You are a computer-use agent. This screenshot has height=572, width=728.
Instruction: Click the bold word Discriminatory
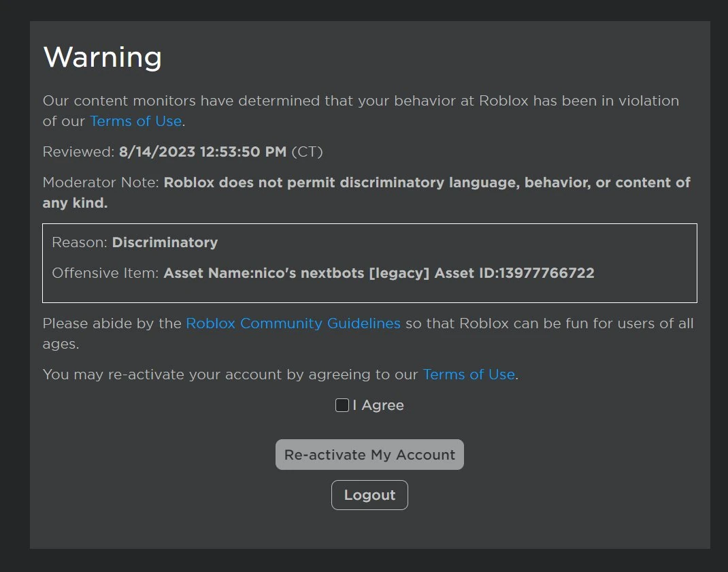click(x=165, y=242)
